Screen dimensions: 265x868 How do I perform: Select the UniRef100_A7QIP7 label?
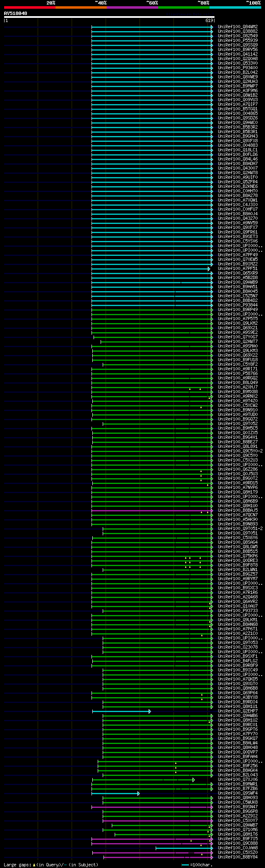point(238,105)
